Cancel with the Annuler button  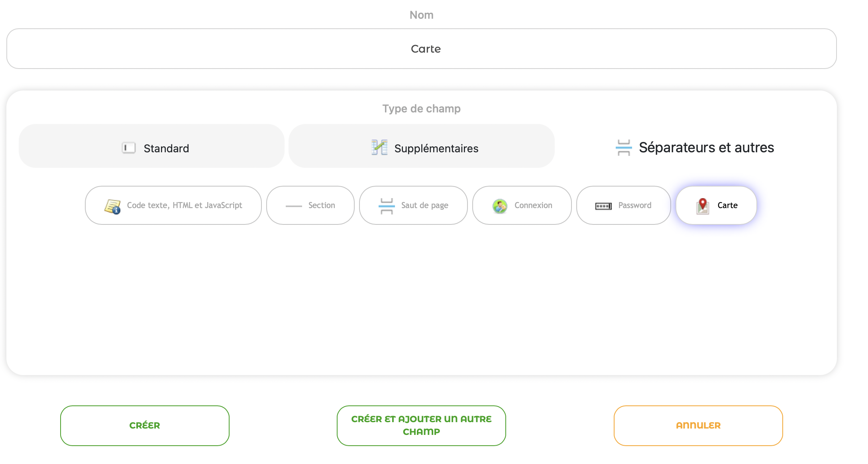(x=698, y=425)
